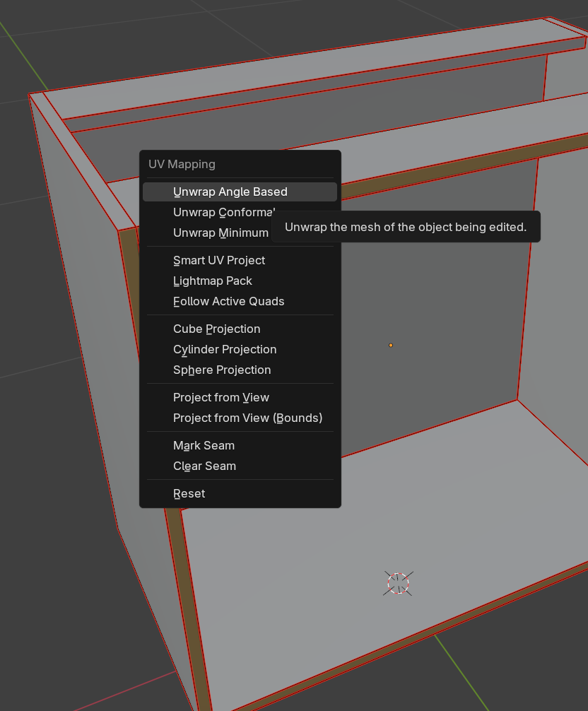Run Smart UV Project
The image size is (588, 711).
(x=240, y=260)
